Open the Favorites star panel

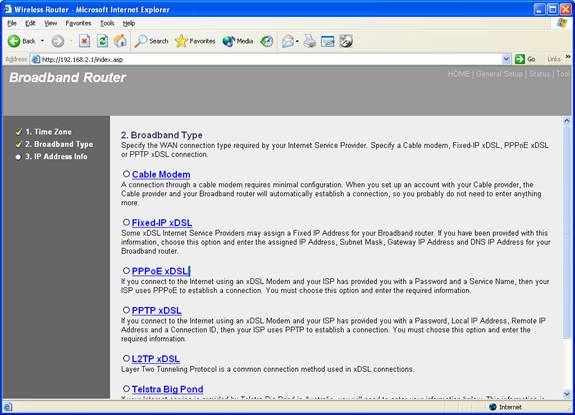[195, 41]
